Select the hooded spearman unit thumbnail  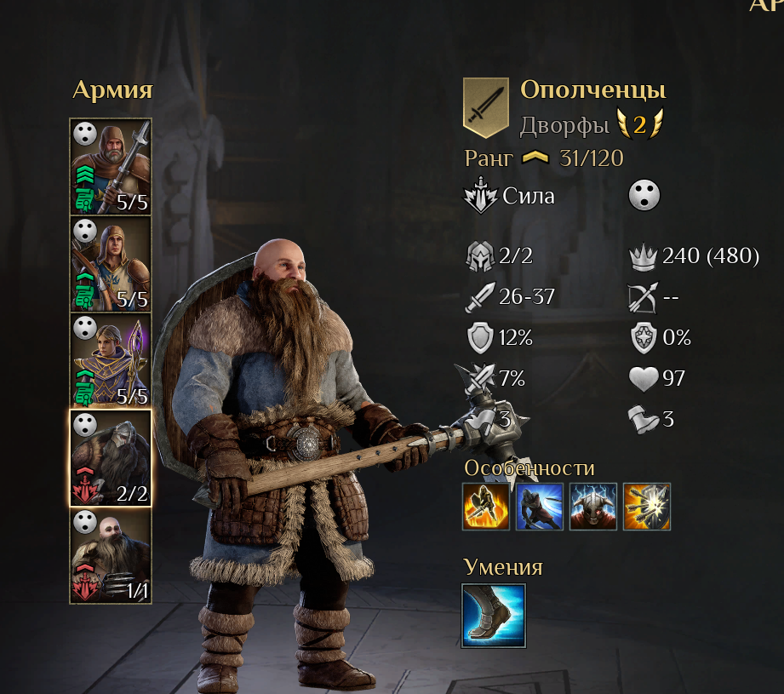pos(111,167)
